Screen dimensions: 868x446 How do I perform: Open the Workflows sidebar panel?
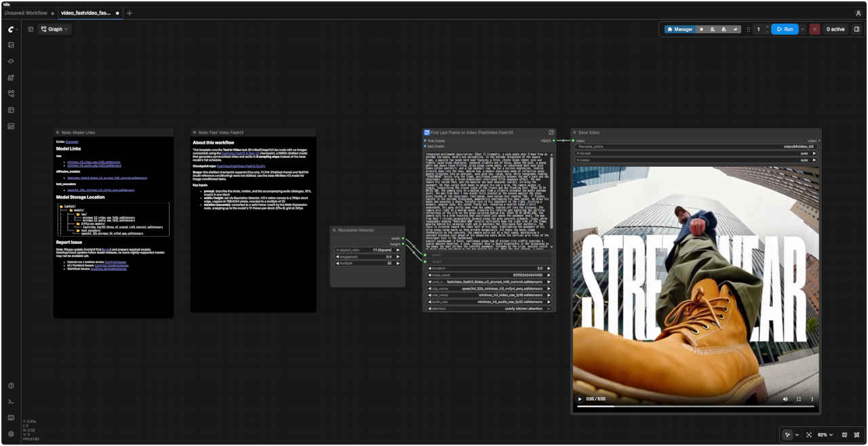coord(11,94)
